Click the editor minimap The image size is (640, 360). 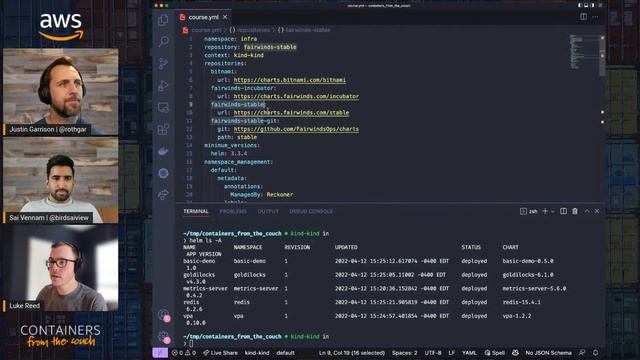point(584,52)
